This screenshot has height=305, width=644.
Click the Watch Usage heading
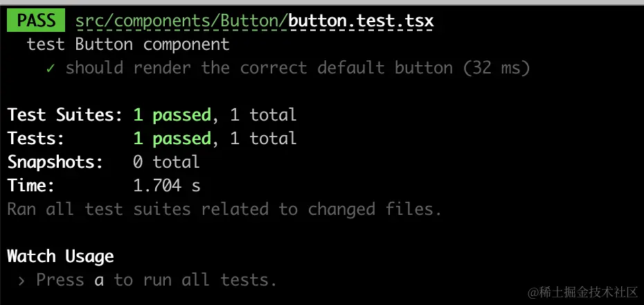click(60, 256)
